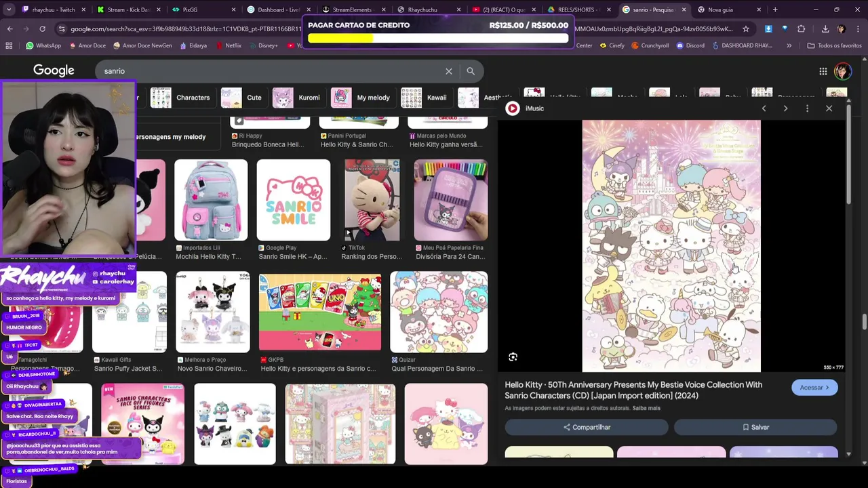This screenshot has width=868, height=488.
Task: Click the Hello Kitty ganha versã... caption
Action: pos(446,144)
